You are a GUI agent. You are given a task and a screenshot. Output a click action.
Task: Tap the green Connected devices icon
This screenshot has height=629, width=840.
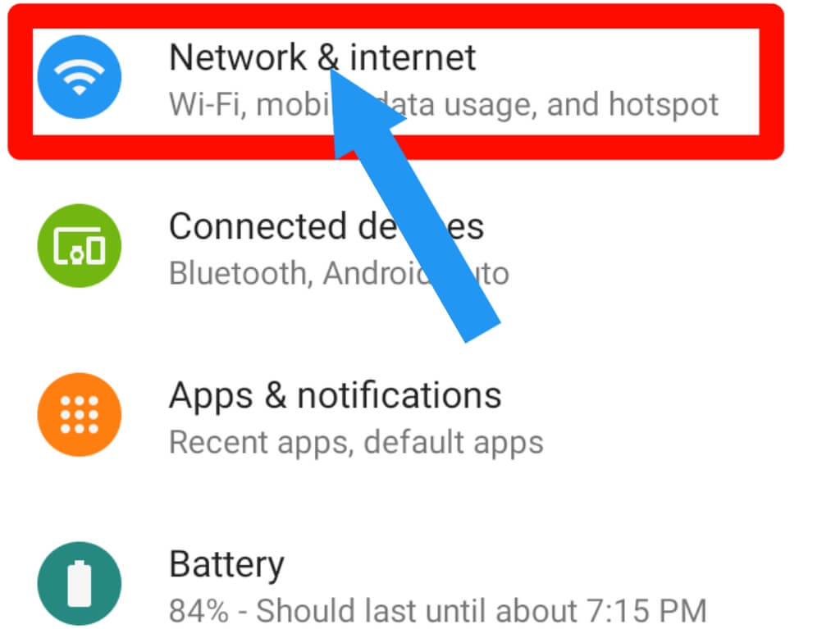(x=80, y=245)
